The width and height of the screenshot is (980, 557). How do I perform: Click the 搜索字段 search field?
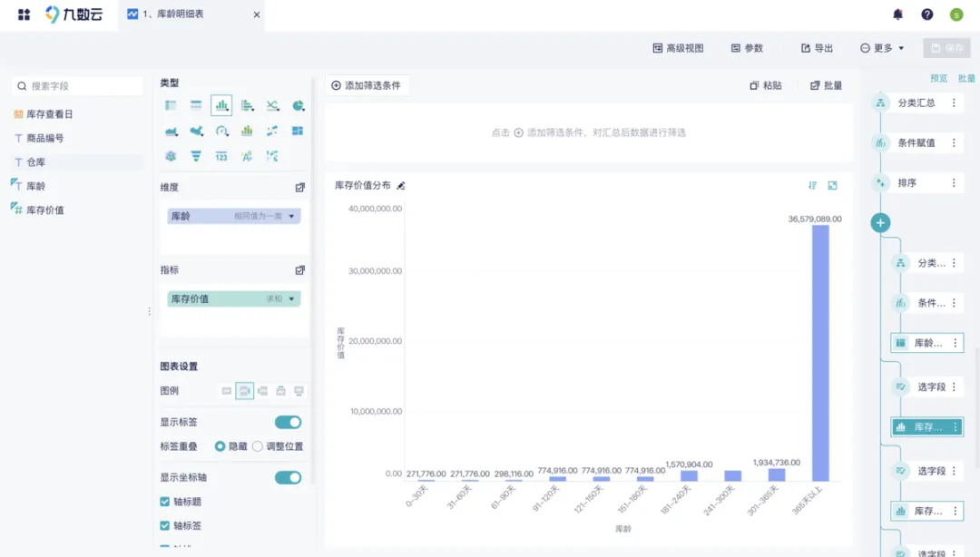(x=82, y=86)
